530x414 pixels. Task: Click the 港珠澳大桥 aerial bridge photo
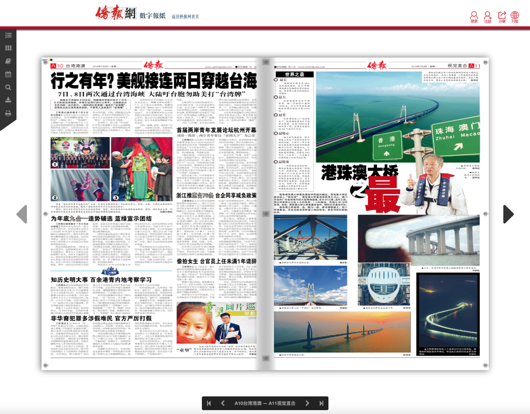coord(398,117)
